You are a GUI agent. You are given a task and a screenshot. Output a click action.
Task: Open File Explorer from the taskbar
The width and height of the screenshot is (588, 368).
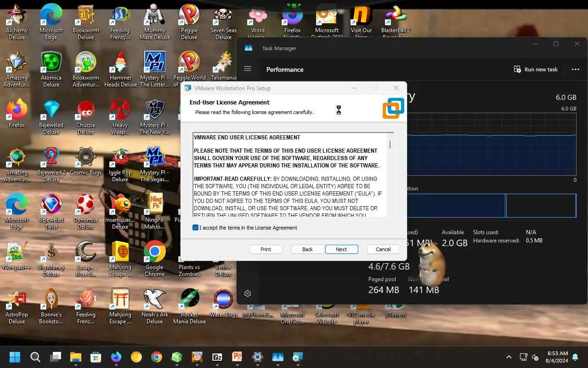(76, 357)
